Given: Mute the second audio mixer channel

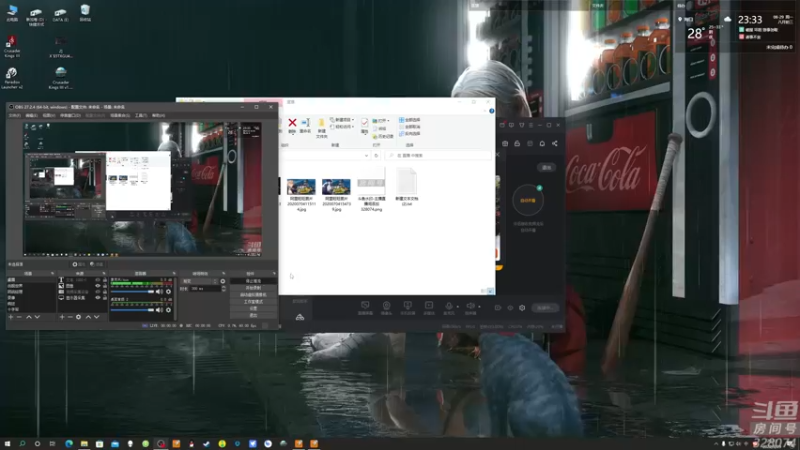Looking at the screenshot, I should [159, 310].
